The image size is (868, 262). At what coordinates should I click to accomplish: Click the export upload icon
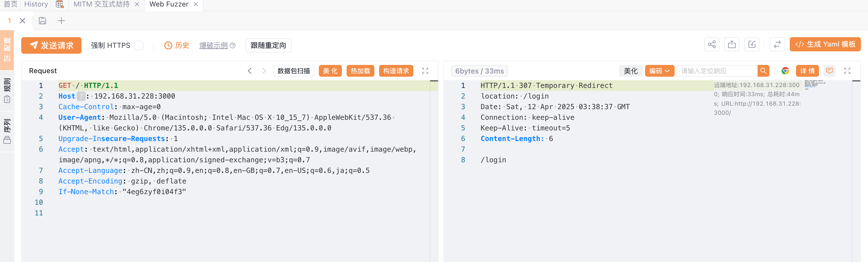tap(732, 45)
